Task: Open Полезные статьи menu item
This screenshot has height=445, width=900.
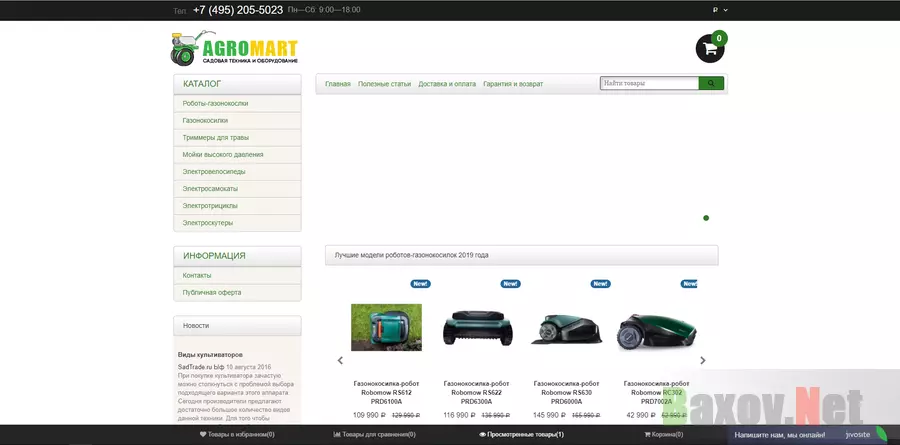Action: (x=385, y=84)
